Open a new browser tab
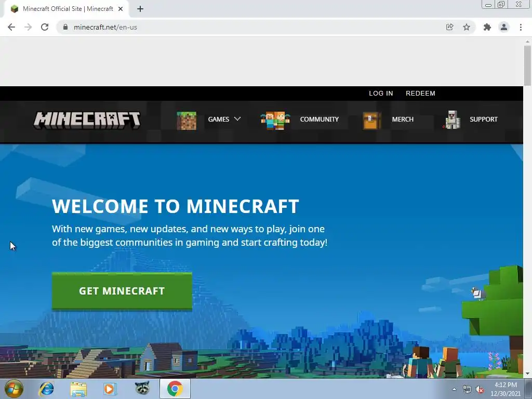This screenshot has width=532, height=399. pos(140,9)
